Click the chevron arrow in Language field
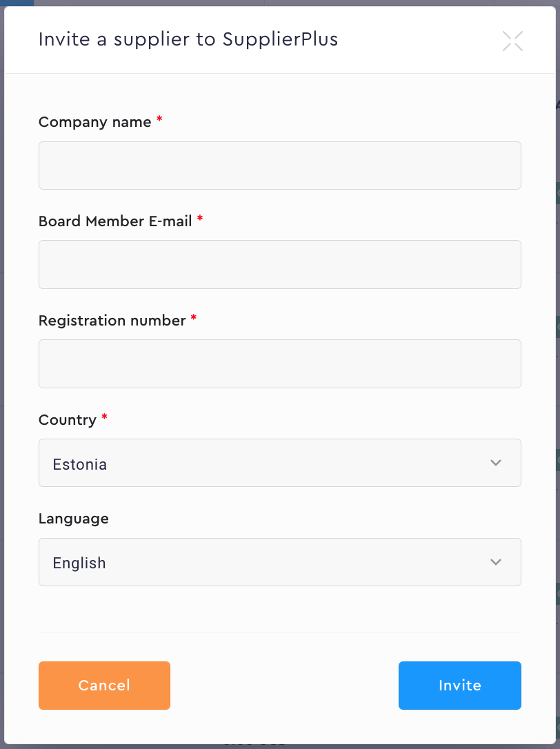Image resolution: width=560 pixels, height=749 pixels. click(x=495, y=562)
